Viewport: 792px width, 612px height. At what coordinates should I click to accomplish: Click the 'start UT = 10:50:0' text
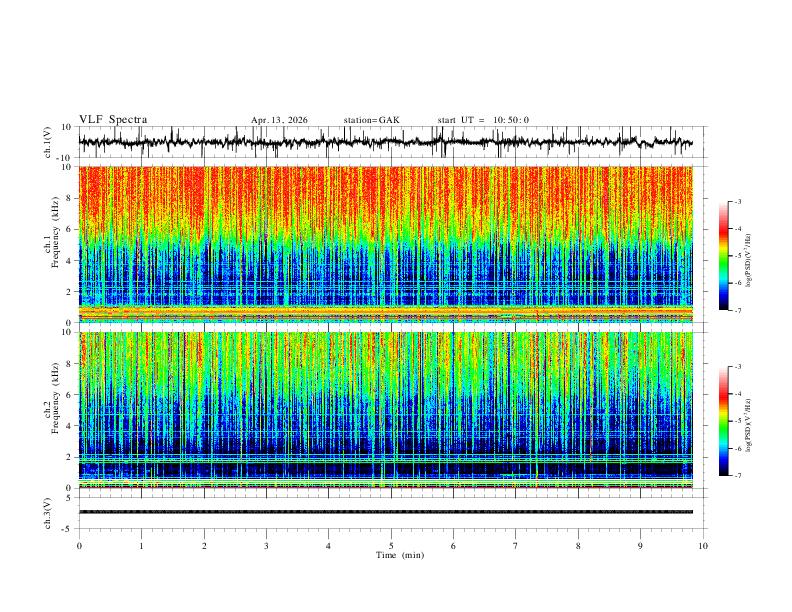tap(483, 120)
